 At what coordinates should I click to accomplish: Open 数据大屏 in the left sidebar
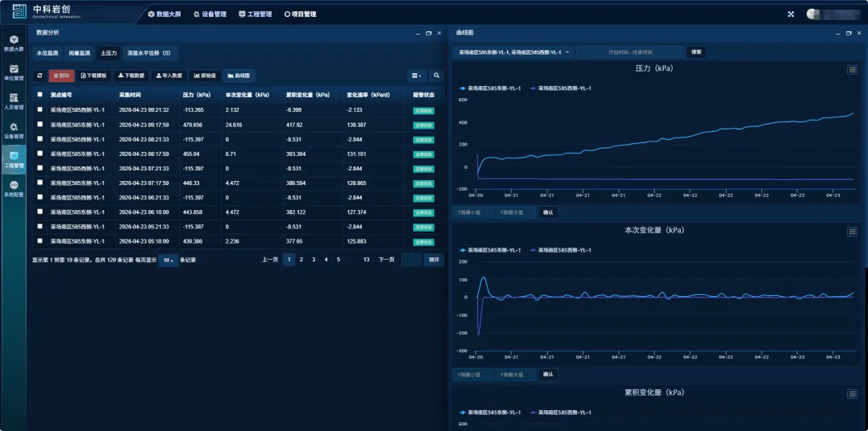[14, 43]
